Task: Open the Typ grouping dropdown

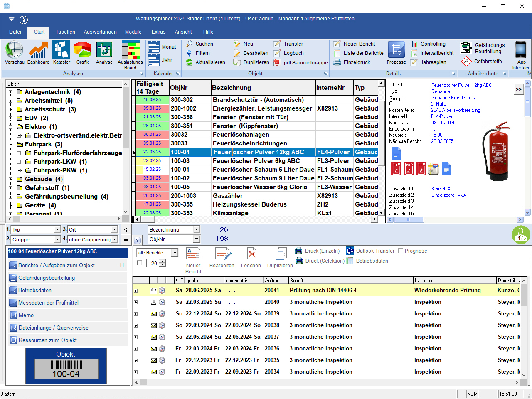Action: click(57, 229)
